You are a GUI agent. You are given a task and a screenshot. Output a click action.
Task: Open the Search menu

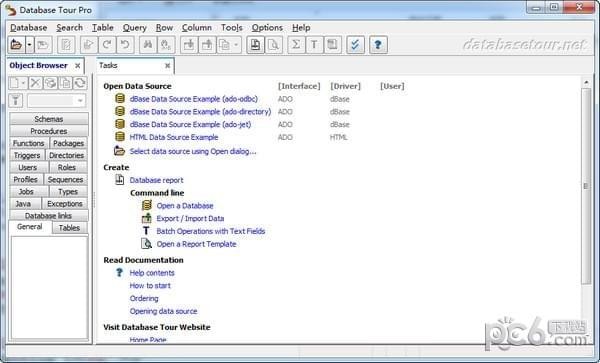tap(70, 28)
